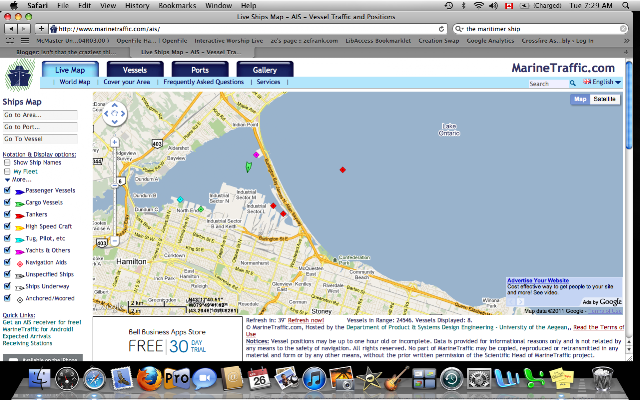Open the Go to Port dropdown
The image size is (640, 400).
coord(40,127)
